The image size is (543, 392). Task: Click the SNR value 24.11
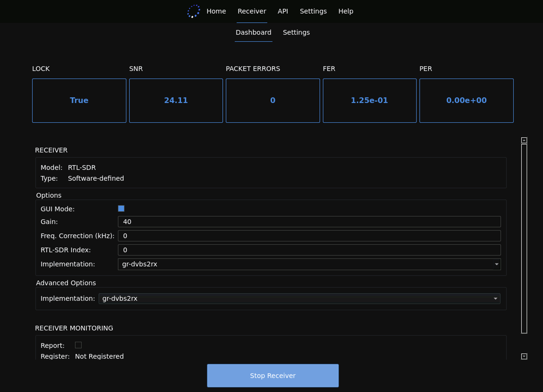(x=176, y=100)
